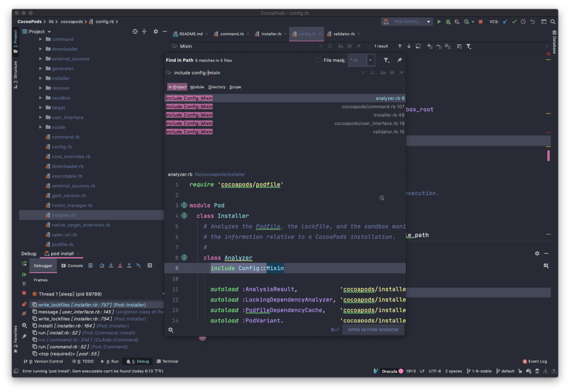The image size is (570, 392).
Task: Resume program in Debug panel
Action: click(x=24, y=274)
